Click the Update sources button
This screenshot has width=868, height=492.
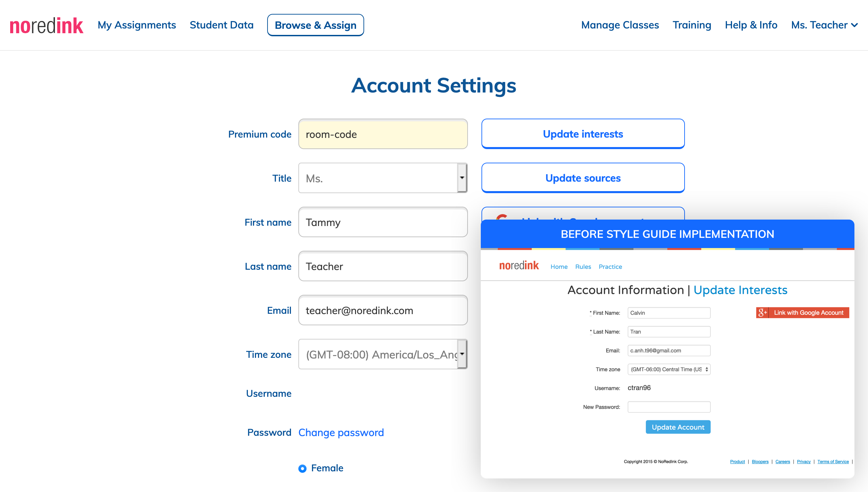pyautogui.click(x=583, y=178)
